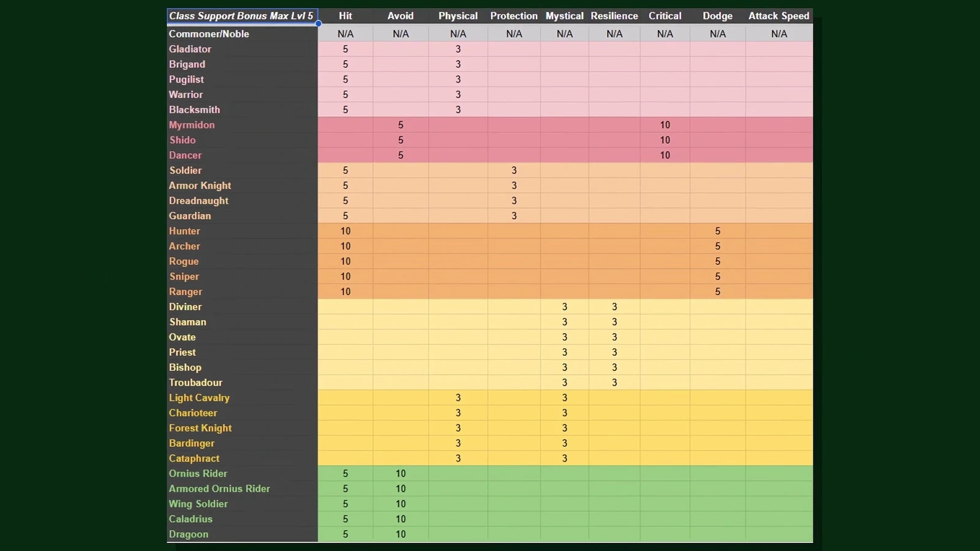Click the Forest Knight row label
This screenshot has width=980, height=551.
point(200,428)
